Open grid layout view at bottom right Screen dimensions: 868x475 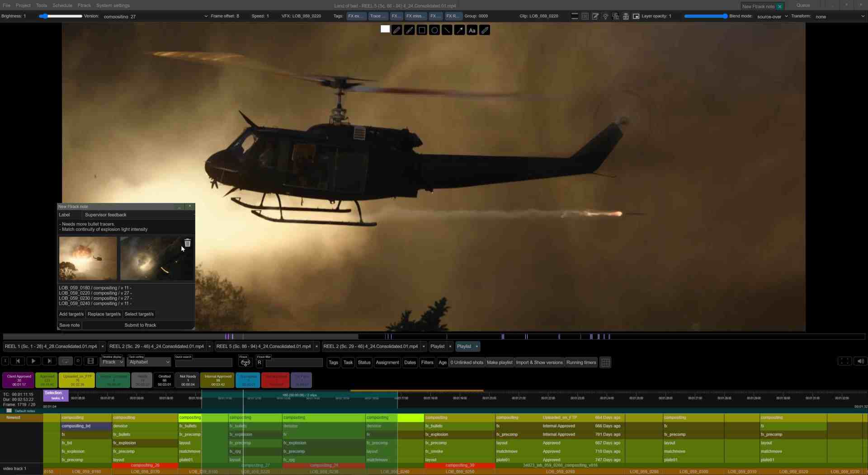pos(605,362)
